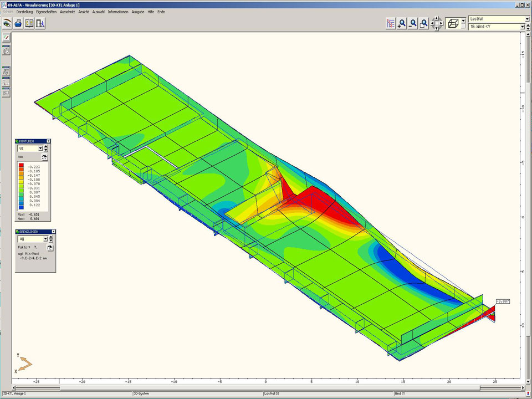Click the zoom in magnifier icon
Screen dimensions: 532x399
click(402, 23)
